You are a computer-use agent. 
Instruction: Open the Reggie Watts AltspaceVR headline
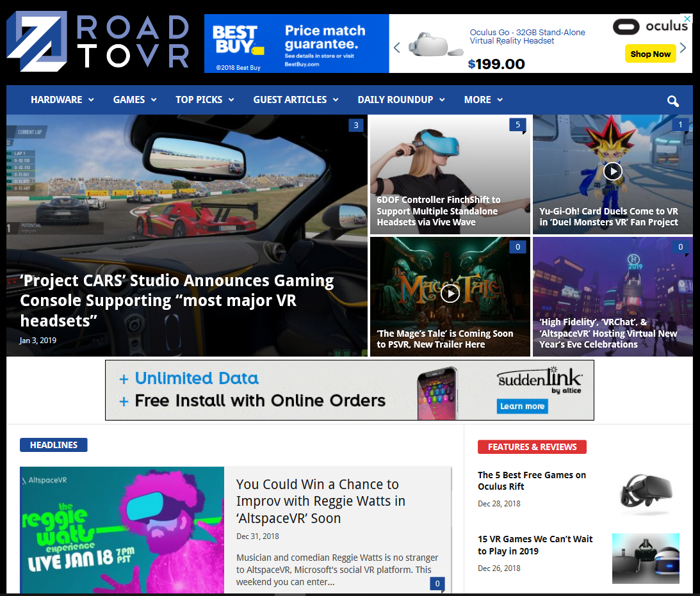320,501
